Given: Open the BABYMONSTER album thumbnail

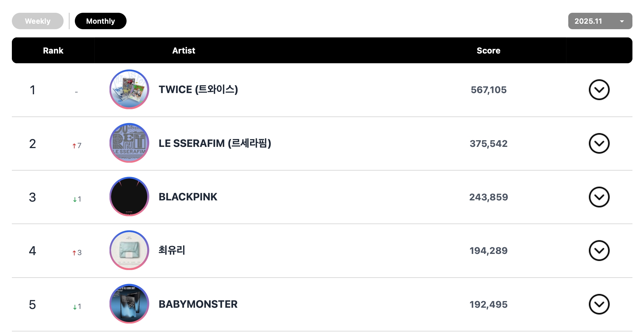Looking at the screenshot, I should point(129,304).
